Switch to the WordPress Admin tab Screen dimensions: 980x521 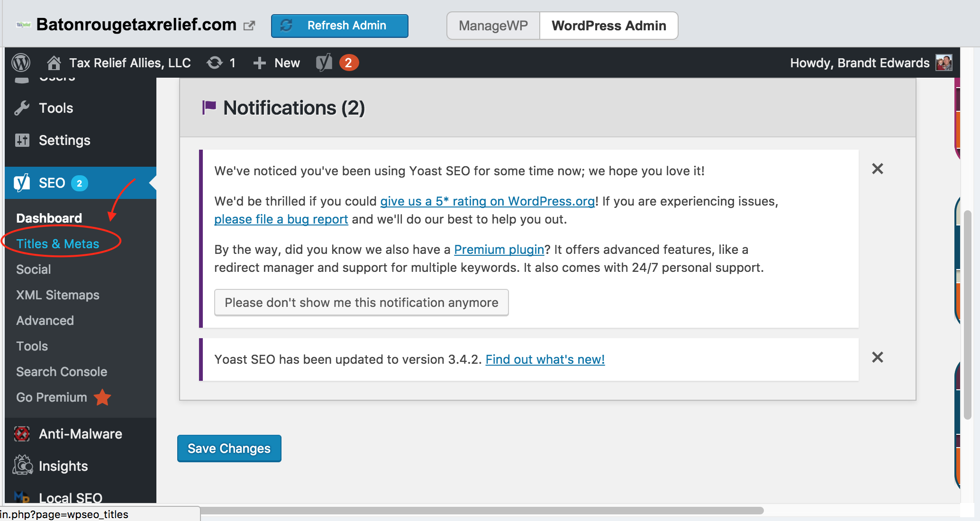[x=609, y=26]
